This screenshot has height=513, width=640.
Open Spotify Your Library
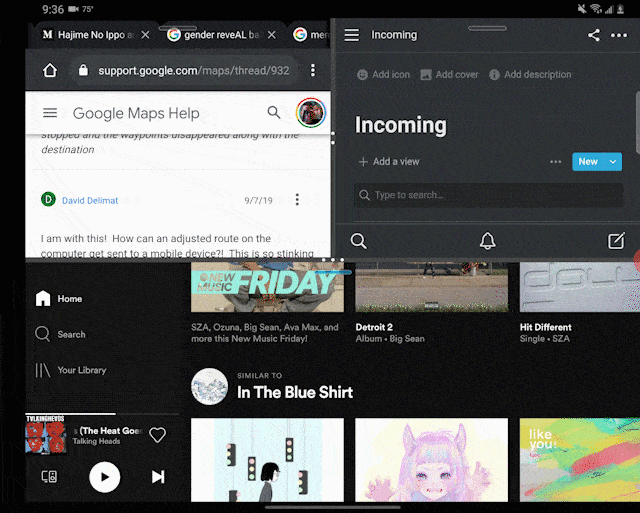point(71,370)
